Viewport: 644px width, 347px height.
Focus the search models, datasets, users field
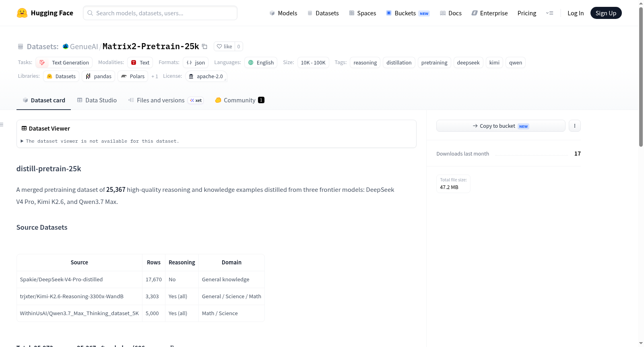click(x=160, y=13)
